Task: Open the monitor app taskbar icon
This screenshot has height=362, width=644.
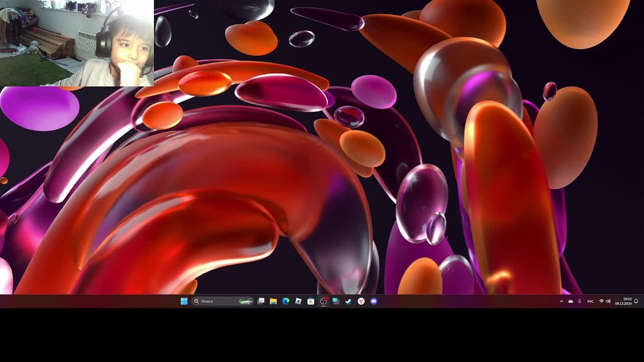Action: point(336,301)
